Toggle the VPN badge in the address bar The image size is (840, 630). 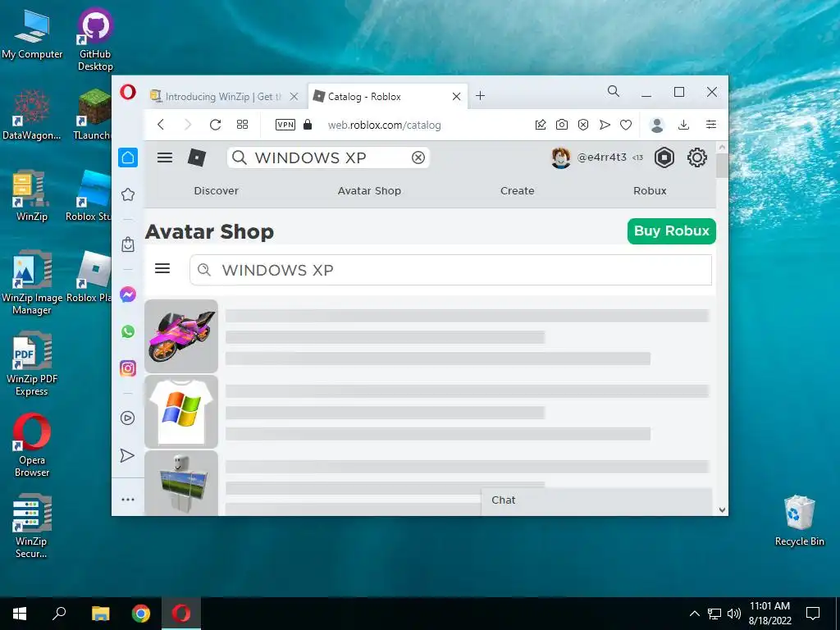[285, 125]
